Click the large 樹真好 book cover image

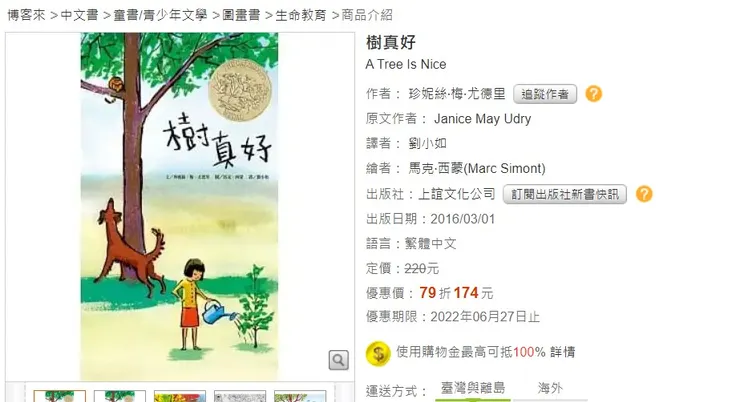(179, 206)
